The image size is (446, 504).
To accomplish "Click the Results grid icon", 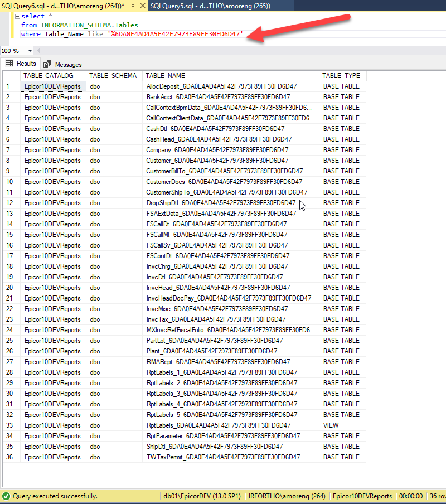I will click(x=9, y=64).
